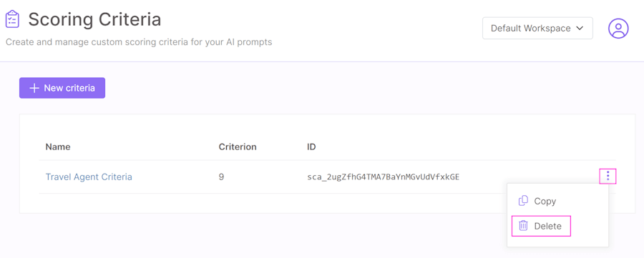Viewport: 644px width, 258px height.
Task: Click the page subtitle about custom scoring criteria
Action: [139, 42]
